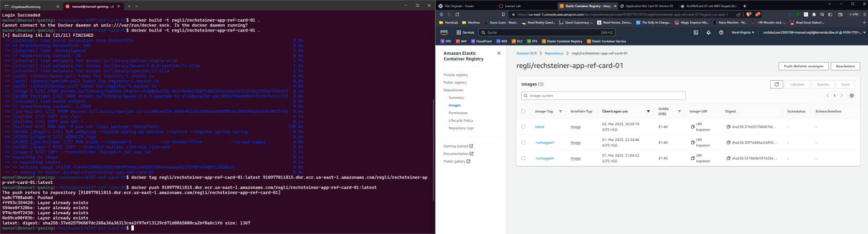Reload the page in the browser
868x234 pixels.
click(457, 14)
